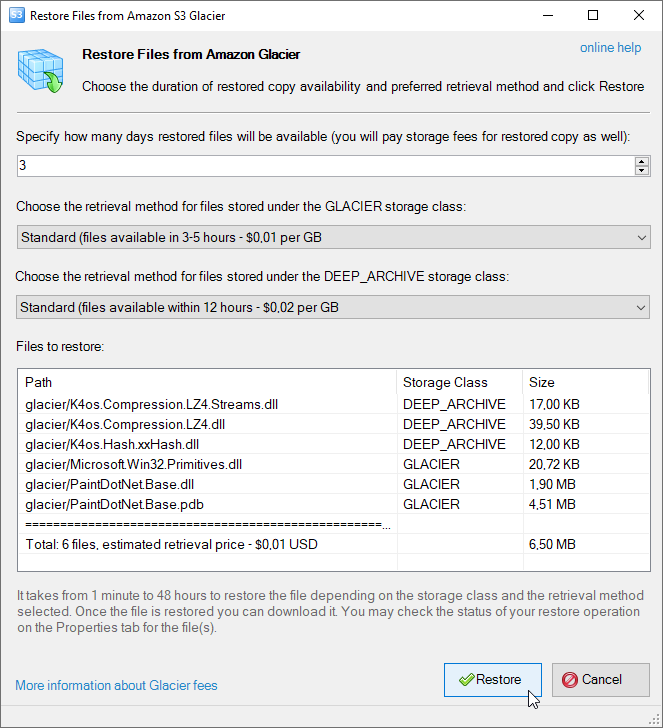The height and width of the screenshot is (728, 663).
Task: Close the Restore Files dialog
Action: tap(638, 15)
